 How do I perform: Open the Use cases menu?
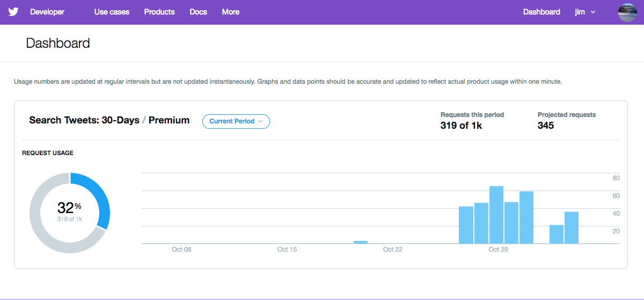point(112,12)
